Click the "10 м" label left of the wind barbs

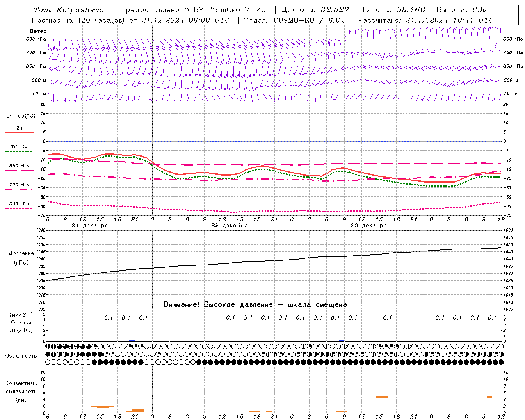[39, 94]
